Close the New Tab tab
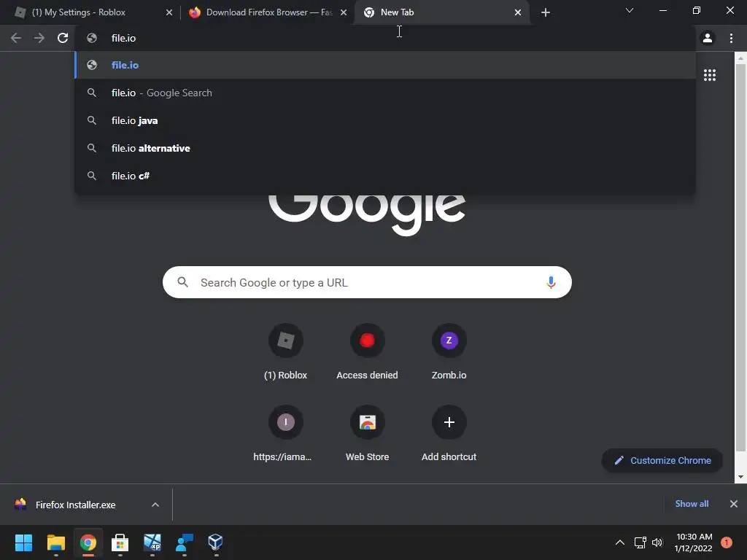The width and height of the screenshot is (747, 560). coord(518,12)
